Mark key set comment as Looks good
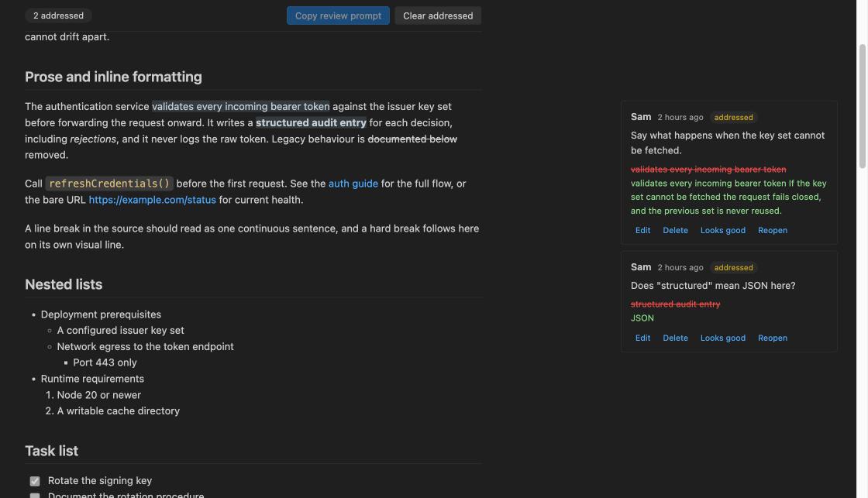Image resolution: width=868 pixels, height=498 pixels. (722, 230)
